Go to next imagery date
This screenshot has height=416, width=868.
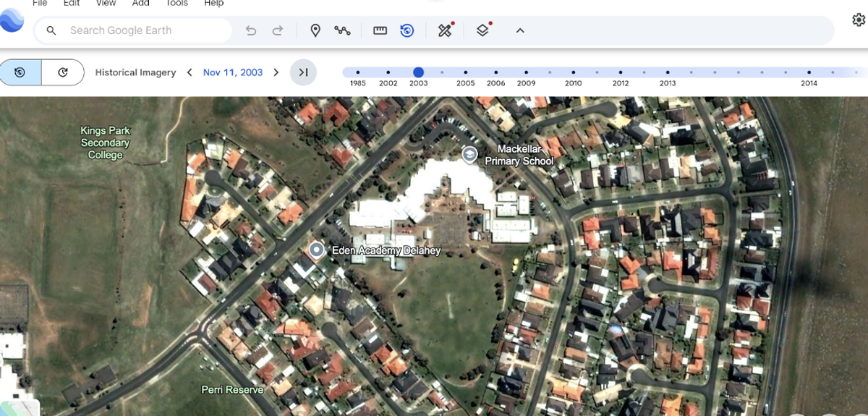tap(276, 72)
